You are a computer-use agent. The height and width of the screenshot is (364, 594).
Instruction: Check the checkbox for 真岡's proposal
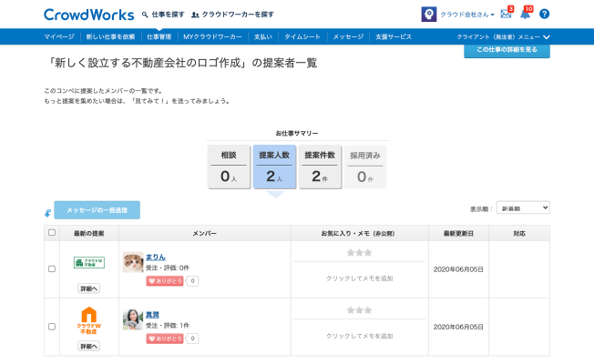52,326
